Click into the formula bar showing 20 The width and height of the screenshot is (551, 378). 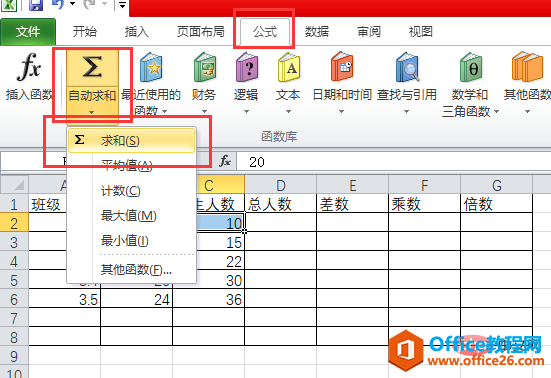click(x=394, y=162)
